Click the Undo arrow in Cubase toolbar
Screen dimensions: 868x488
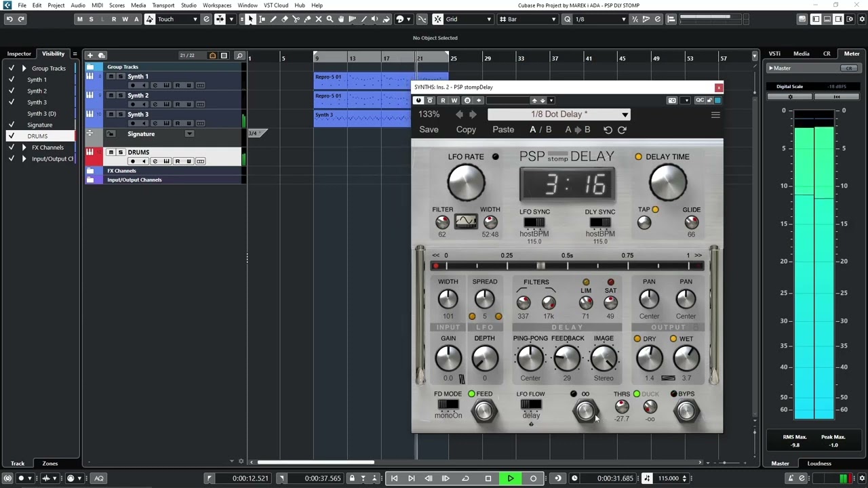click(9, 19)
